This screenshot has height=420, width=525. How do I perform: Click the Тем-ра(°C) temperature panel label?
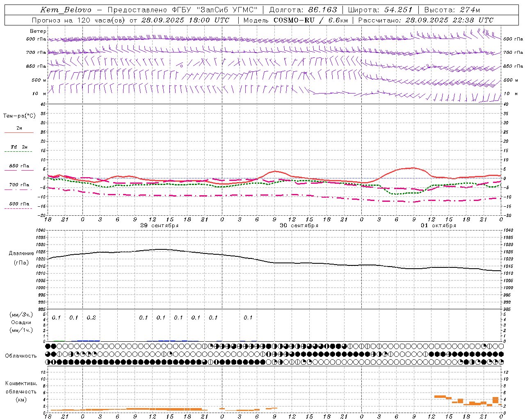tap(19, 116)
